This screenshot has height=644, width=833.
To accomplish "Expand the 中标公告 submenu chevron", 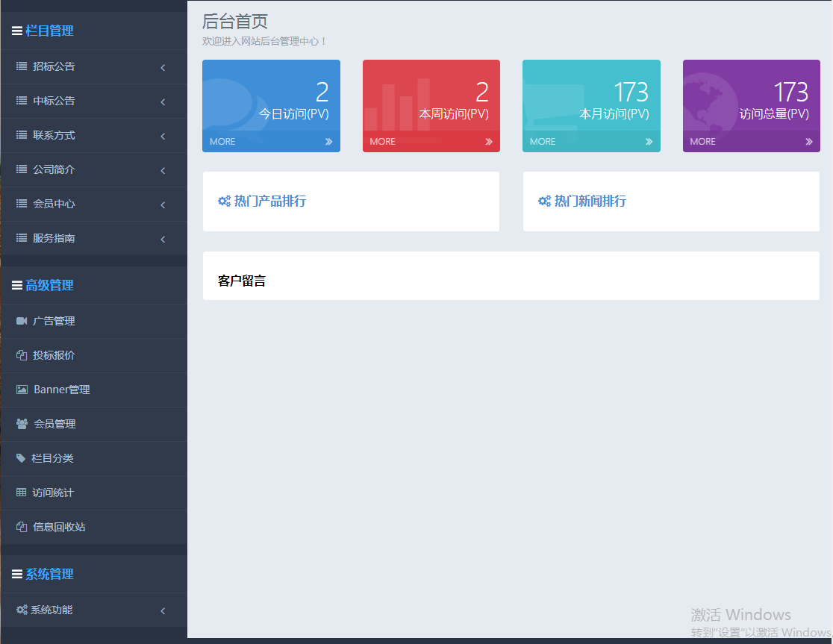I will click(x=163, y=102).
